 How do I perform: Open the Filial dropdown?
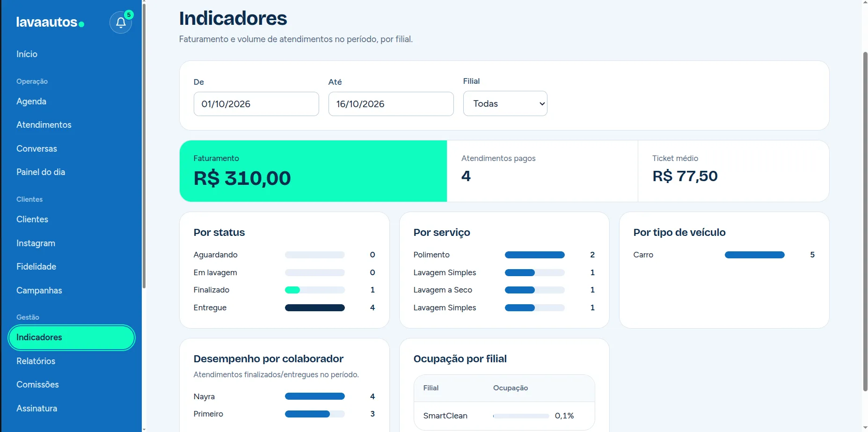[x=505, y=103]
